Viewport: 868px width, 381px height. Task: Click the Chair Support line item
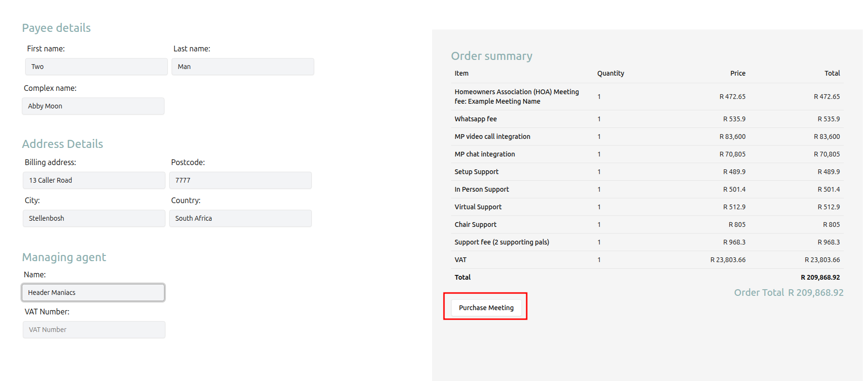pos(475,225)
